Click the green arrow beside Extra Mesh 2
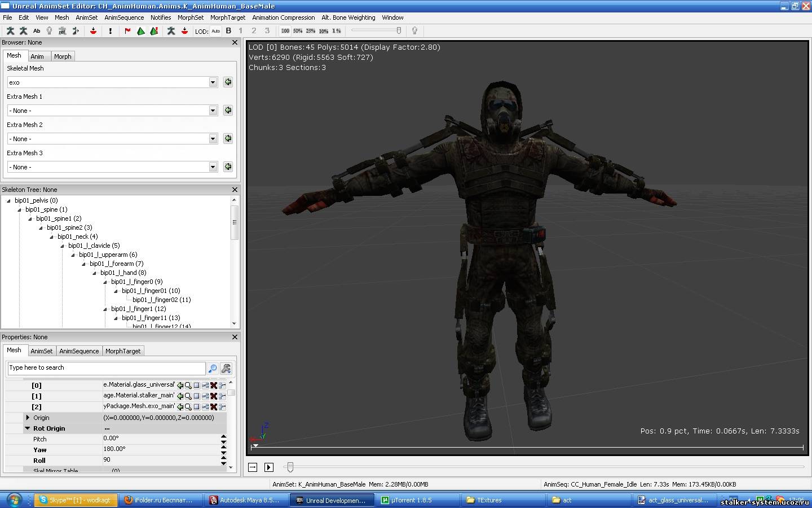Image resolution: width=812 pixels, height=508 pixels. point(228,138)
